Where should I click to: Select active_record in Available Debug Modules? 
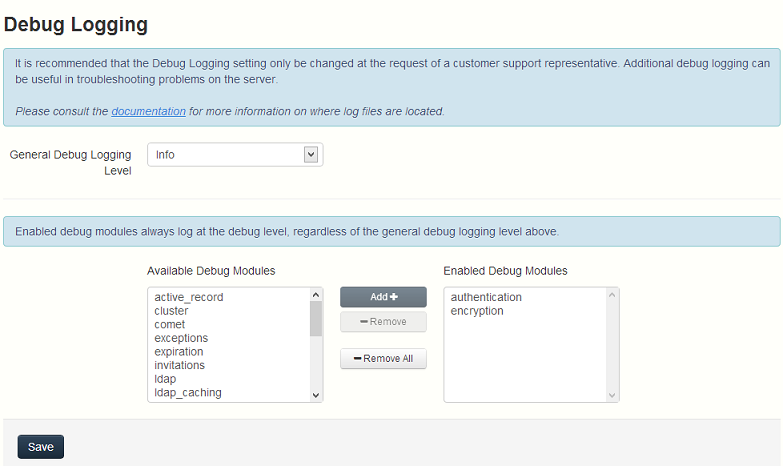[189, 297]
